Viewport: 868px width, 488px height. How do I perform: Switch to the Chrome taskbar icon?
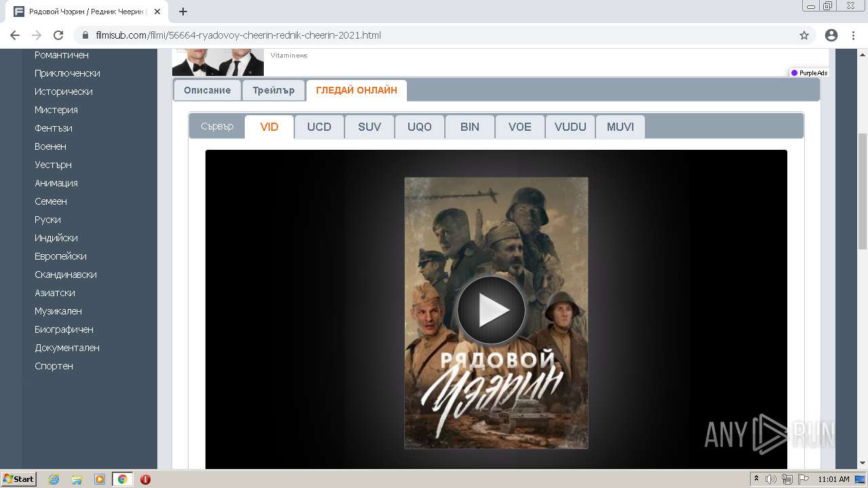123,479
